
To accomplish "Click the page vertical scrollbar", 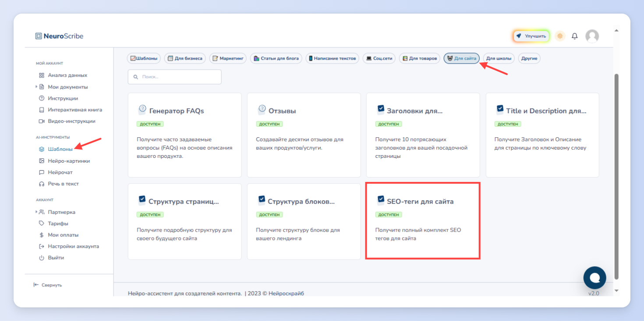I will 616,176.
